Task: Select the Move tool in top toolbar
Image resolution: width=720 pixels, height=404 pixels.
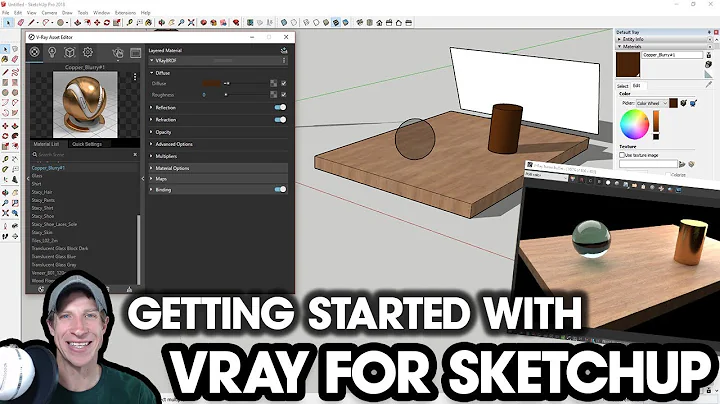Action: coord(97,22)
